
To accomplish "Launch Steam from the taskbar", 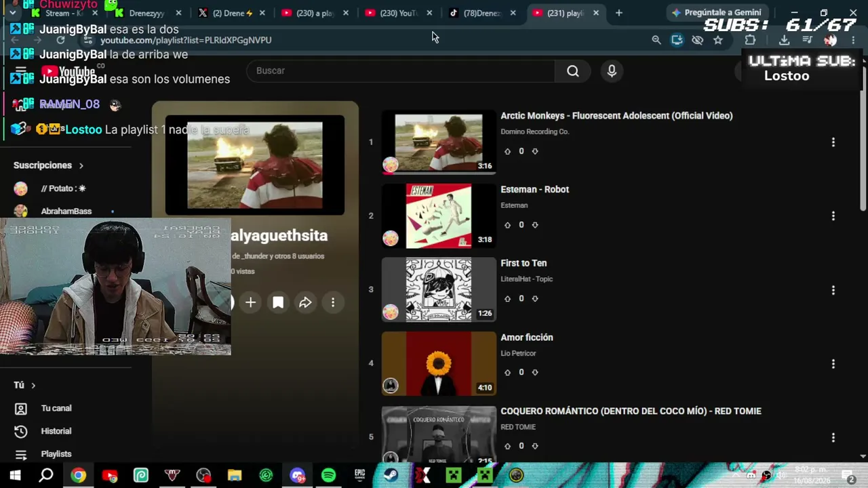I will pyautogui.click(x=391, y=475).
